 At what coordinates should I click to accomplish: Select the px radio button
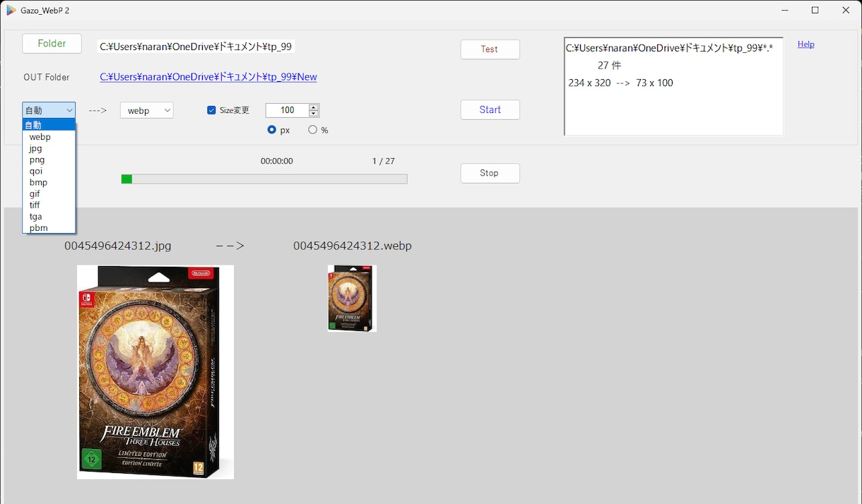coord(272,130)
